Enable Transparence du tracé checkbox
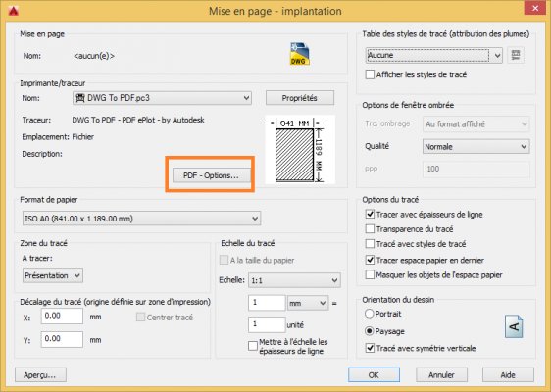The image size is (551, 392). (x=370, y=229)
